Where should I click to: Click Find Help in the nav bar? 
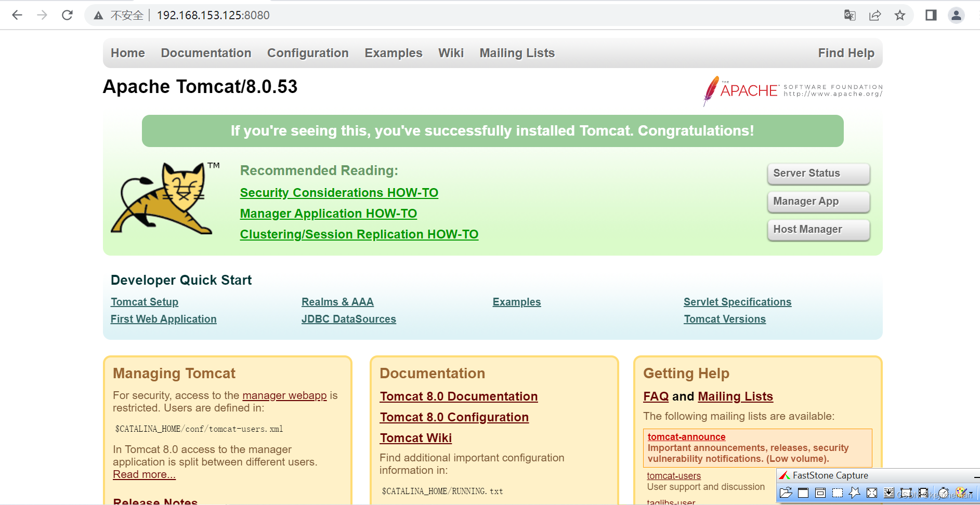click(846, 53)
